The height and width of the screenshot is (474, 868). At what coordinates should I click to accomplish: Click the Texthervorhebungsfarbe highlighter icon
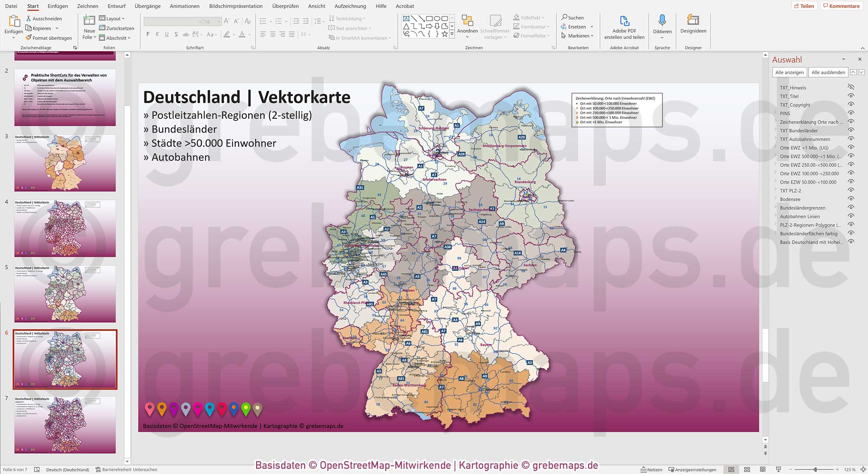coord(227,34)
